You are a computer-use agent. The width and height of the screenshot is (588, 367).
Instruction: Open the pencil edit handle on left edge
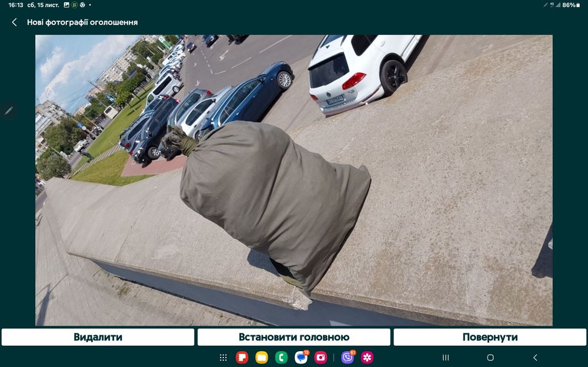click(x=9, y=111)
